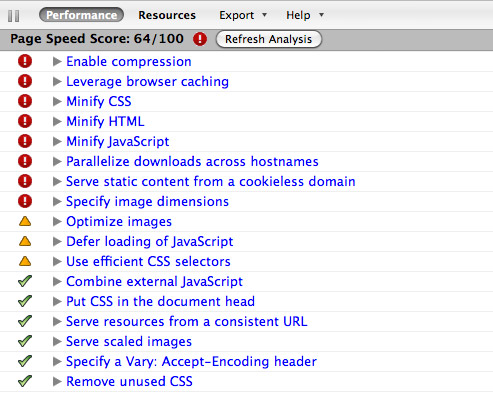Open Defer loading of JavaScript link
Screen dimensions: 493x394
pyautogui.click(x=150, y=242)
